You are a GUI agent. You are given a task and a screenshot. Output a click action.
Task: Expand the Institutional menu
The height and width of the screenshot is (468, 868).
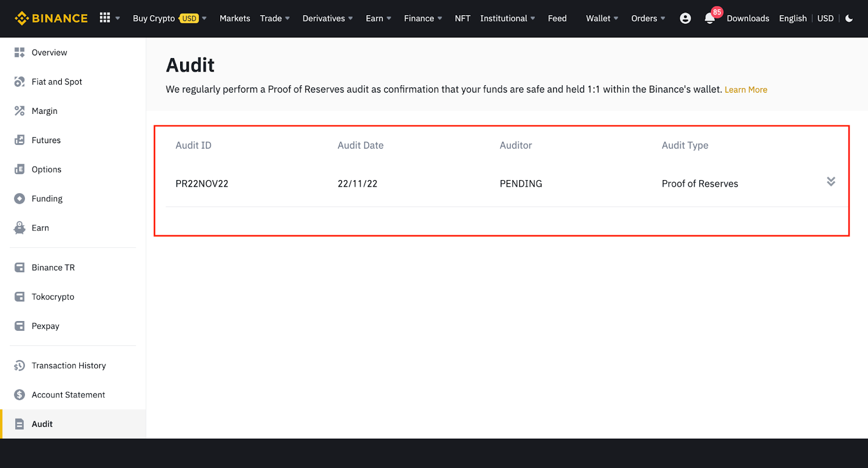pyautogui.click(x=508, y=18)
